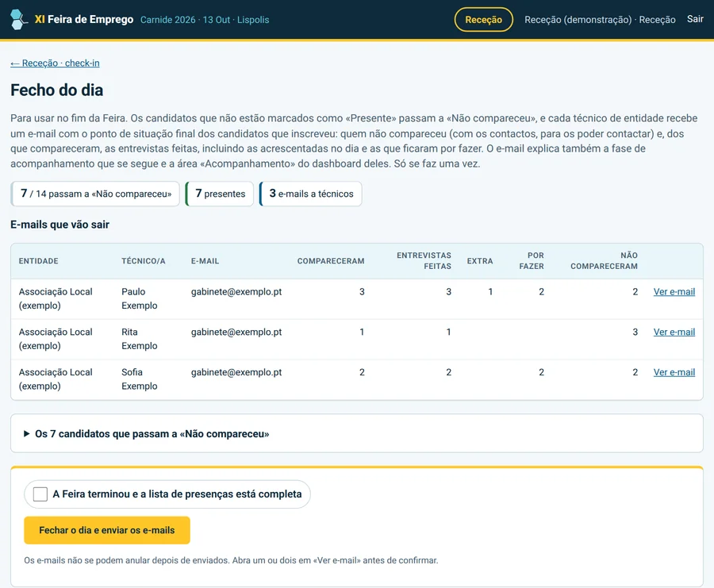Click Sair to log out
This screenshot has width=714, height=588.
pyautogui.click(x=695, y=19)
